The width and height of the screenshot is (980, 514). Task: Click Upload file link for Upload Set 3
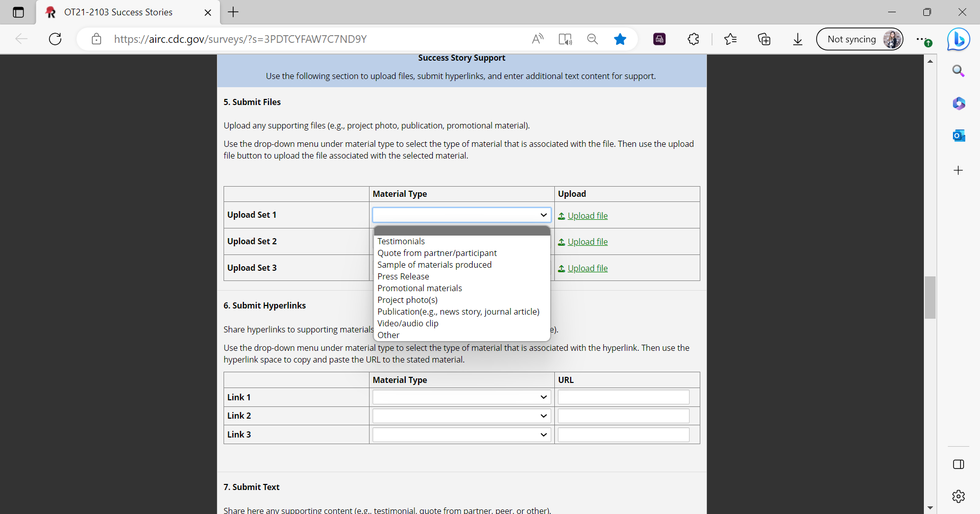[x=587, y=268]
